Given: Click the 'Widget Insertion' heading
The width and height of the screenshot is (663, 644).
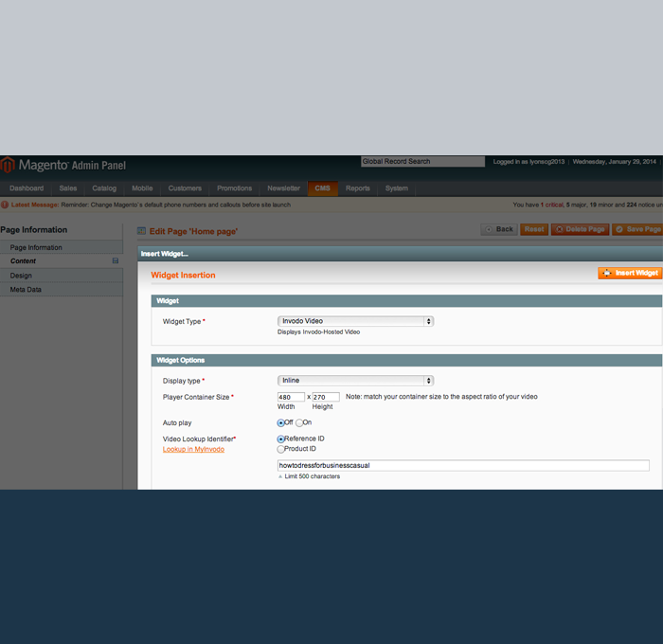Looking at the screenshot, I should pyautogui.click(x=183, y=276).
